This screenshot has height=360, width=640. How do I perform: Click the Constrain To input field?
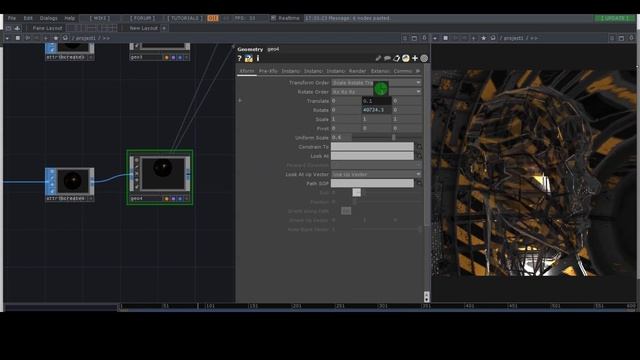372,147
